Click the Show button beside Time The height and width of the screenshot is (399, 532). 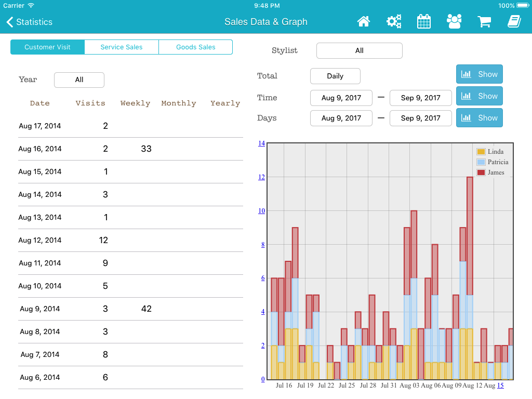479,96
